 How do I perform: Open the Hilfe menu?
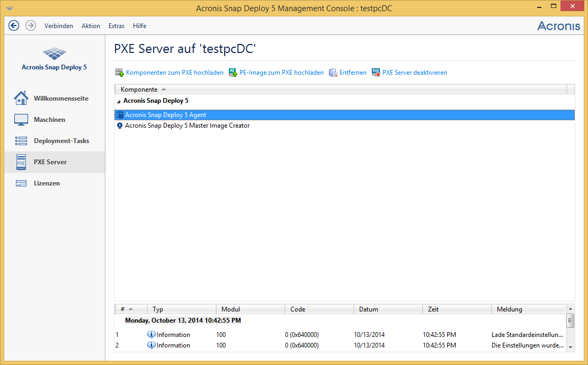pos(139,26)
